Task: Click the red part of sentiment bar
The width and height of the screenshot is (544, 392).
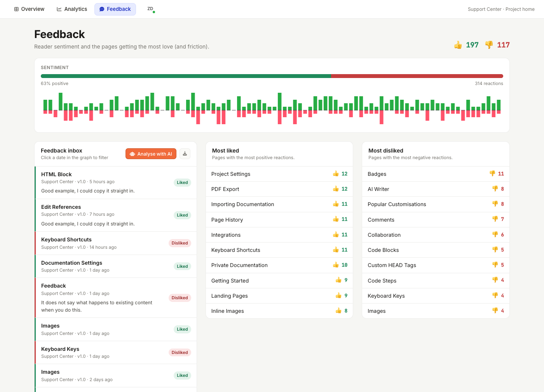Action: point(417,76)
